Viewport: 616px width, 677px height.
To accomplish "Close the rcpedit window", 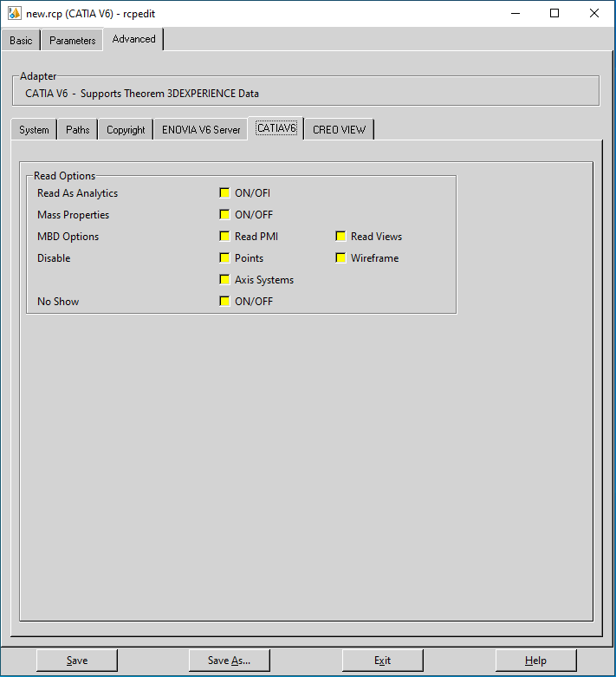I will 594,13.
